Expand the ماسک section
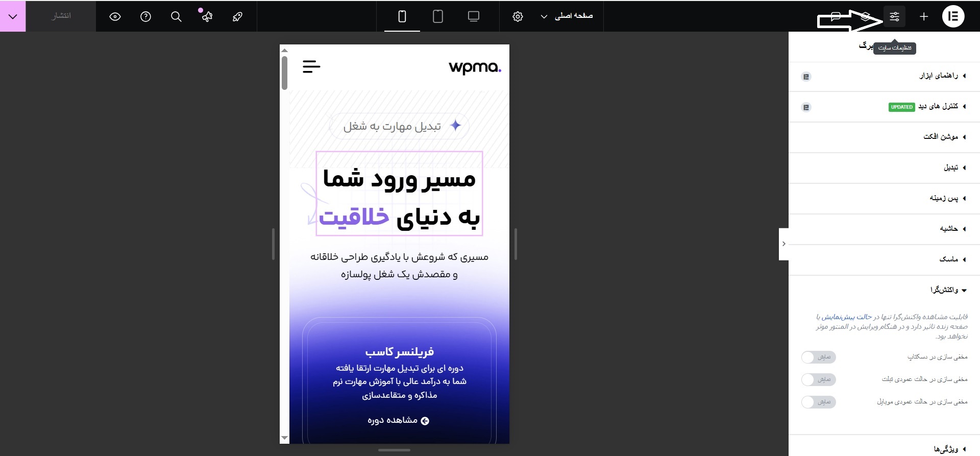Screen dimensions: 980x456 (x=884, y=260)
